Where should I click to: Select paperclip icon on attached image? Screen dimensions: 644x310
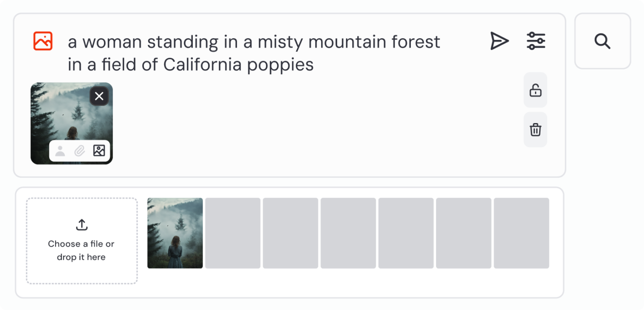(x=80, y=151)
